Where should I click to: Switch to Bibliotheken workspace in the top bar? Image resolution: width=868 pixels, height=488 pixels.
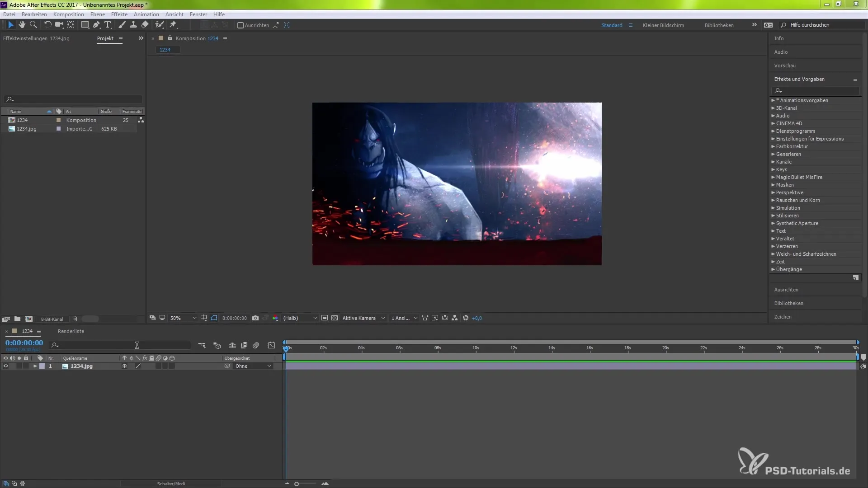tap(719, 25)
